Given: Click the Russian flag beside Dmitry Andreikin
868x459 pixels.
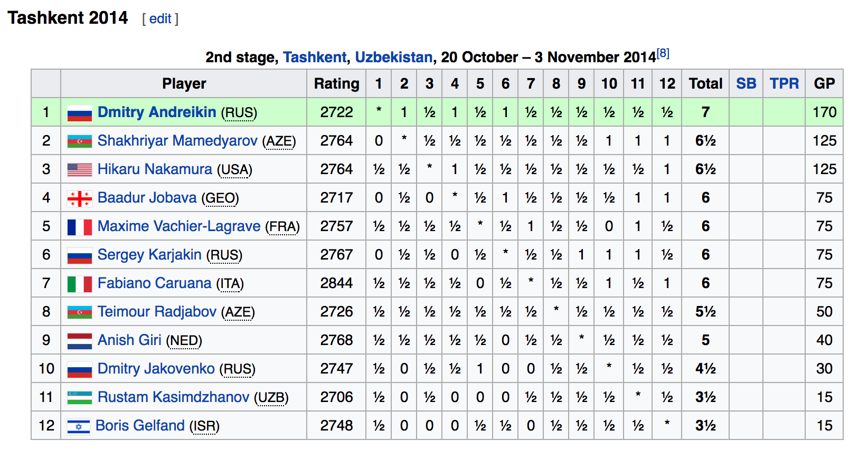Looking at the screenshot, I should 80,113.
